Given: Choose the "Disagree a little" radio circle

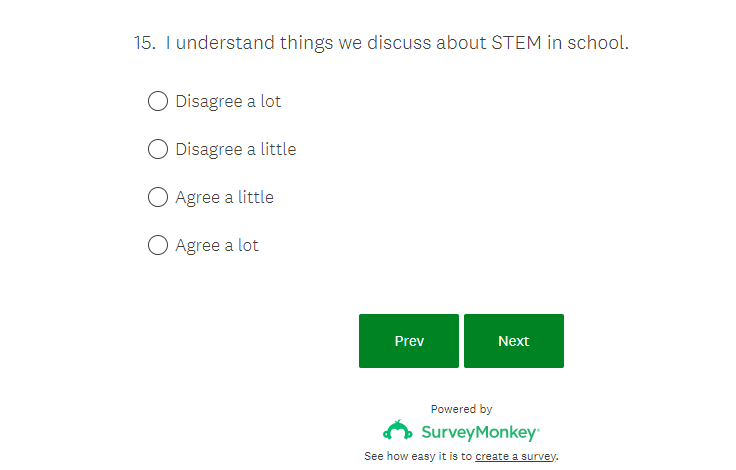Looking at the screenshot, I should [x=158, y=149].
